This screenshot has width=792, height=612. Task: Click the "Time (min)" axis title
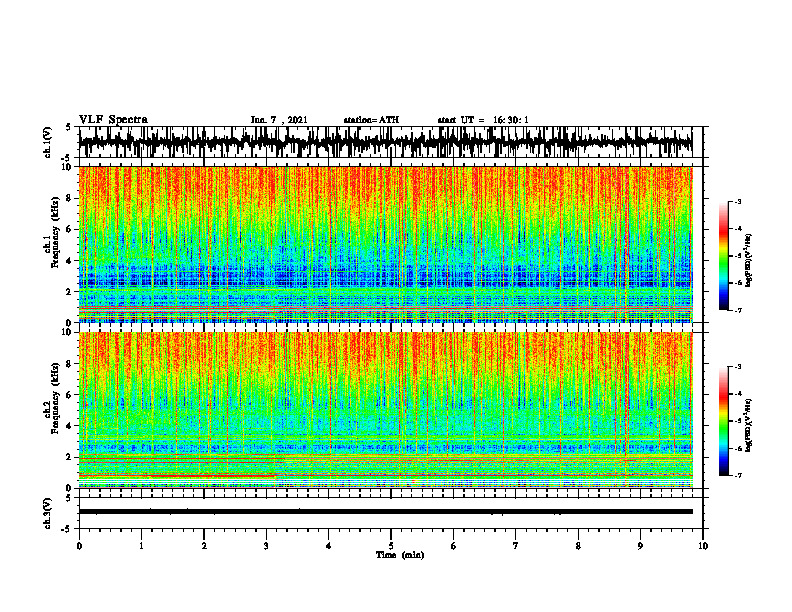pyautogui.click(x=400, y=555)
